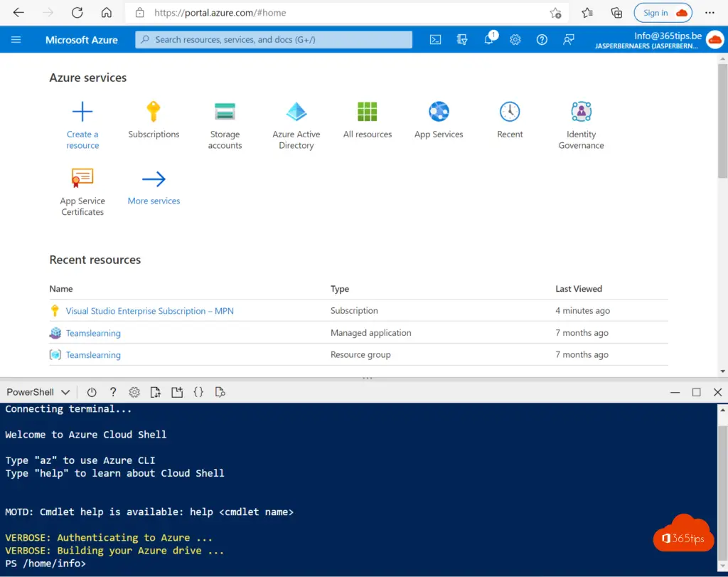
Task: Click the Microsoft Azure home title
Action: tap(82, 40)
